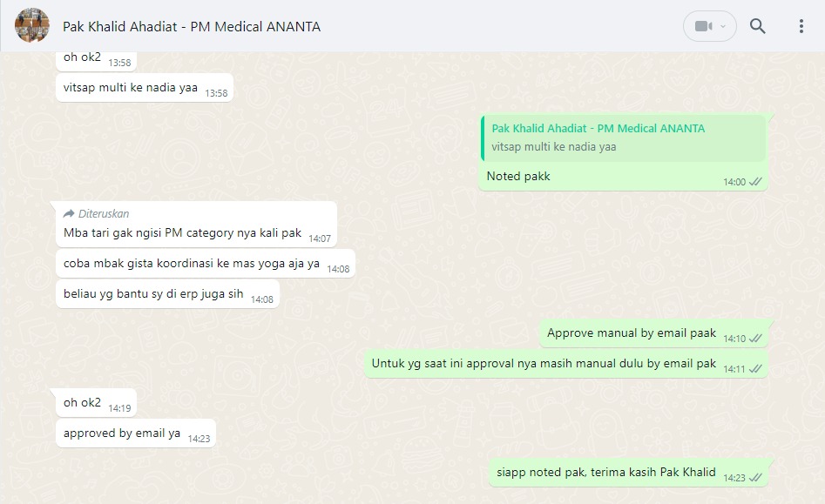Click read ticks on 'Approve manual by email paak'

[755, 339]
